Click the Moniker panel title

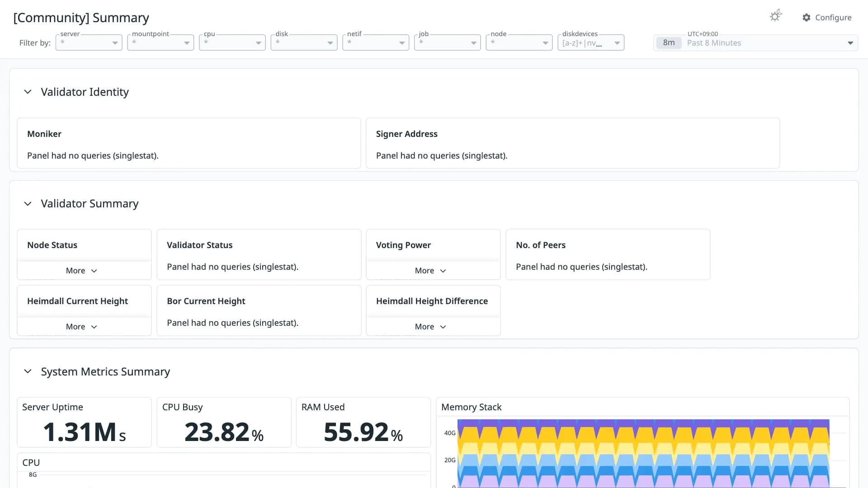click(44, 134)
